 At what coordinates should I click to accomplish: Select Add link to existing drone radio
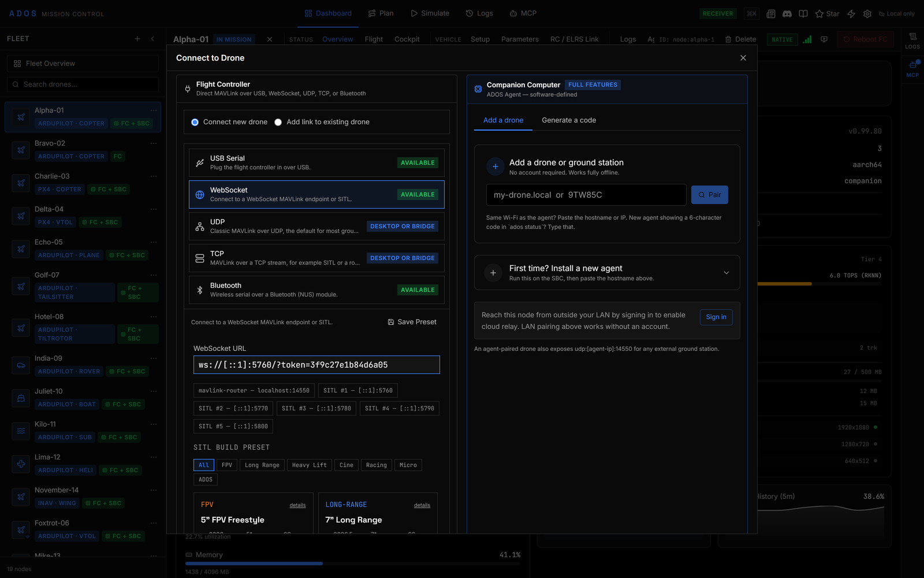tap(322, 122)
